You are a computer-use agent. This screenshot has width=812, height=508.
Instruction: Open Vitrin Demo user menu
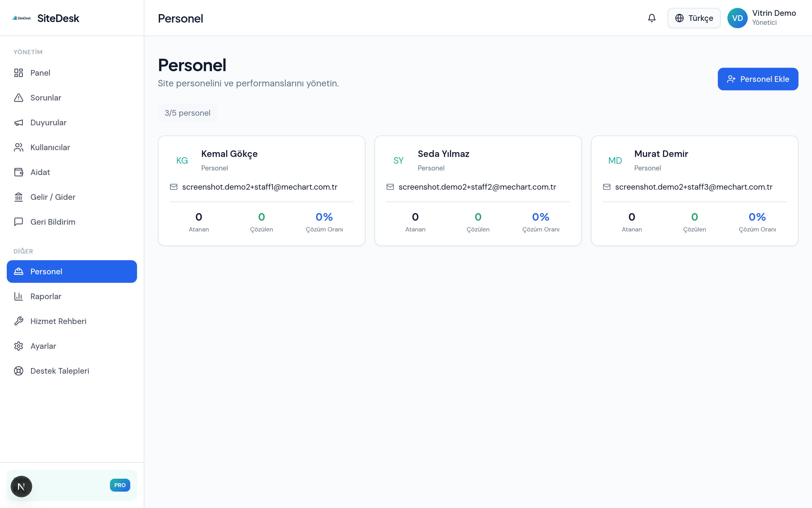(762, 18)
